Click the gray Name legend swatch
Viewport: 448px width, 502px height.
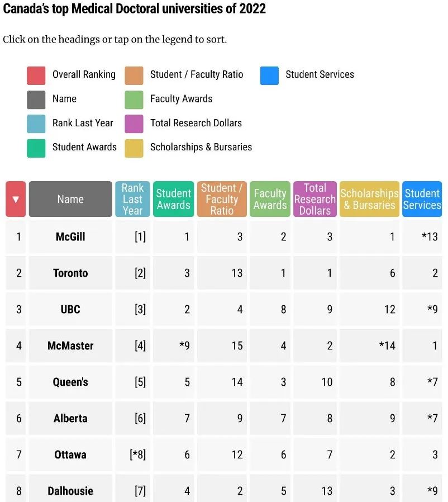coord(36,100)
